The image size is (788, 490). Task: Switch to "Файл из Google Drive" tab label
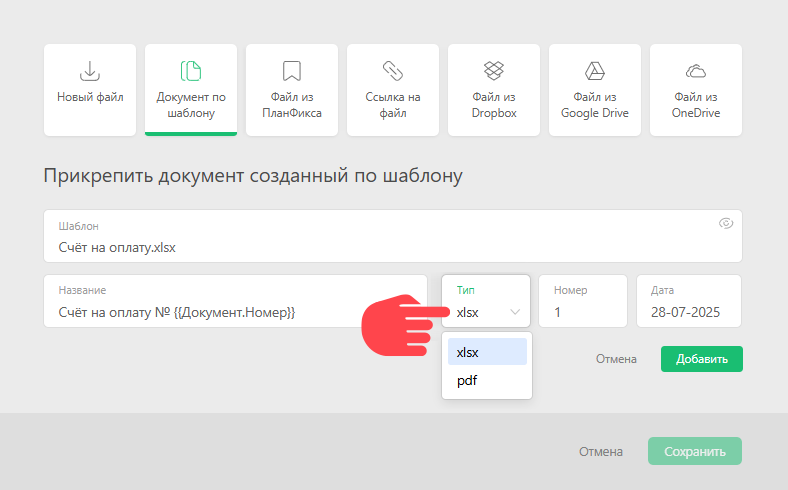point(595,105)
